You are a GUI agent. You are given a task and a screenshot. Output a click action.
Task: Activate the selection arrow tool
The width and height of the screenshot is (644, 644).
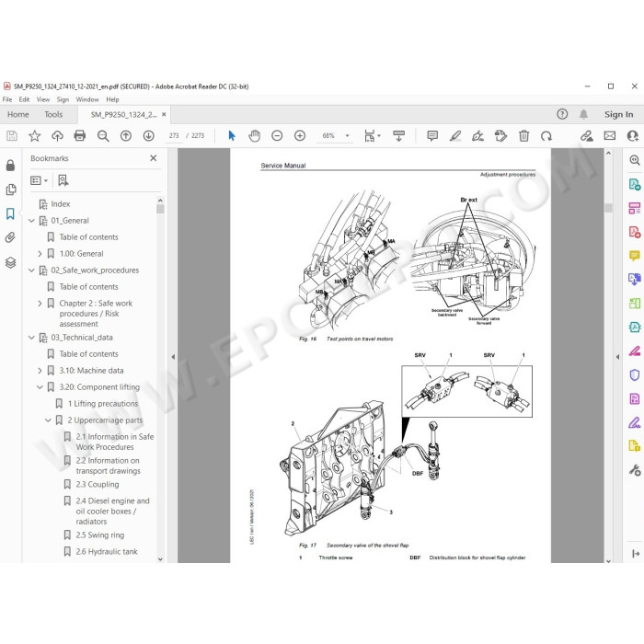232,135
